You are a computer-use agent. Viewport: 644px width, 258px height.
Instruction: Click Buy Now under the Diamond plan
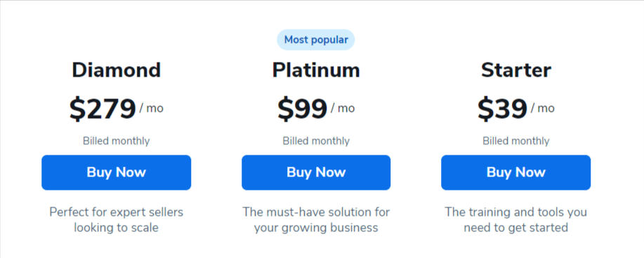tap(117, 172)
